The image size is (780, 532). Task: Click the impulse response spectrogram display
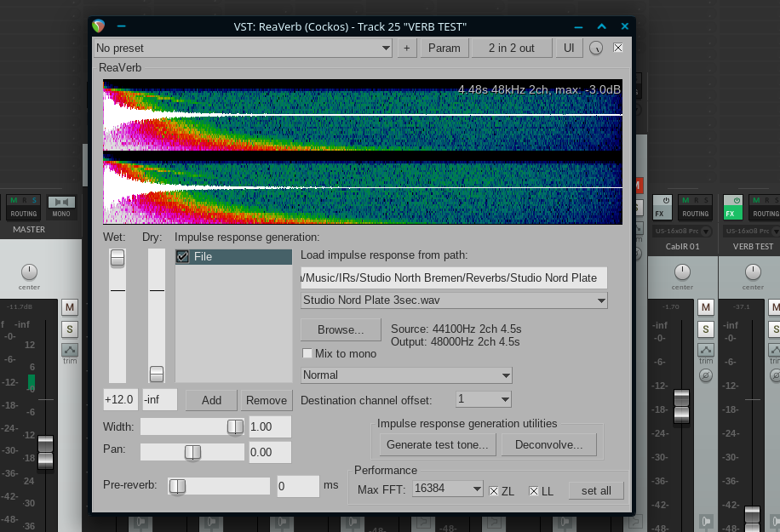(363, 152)
